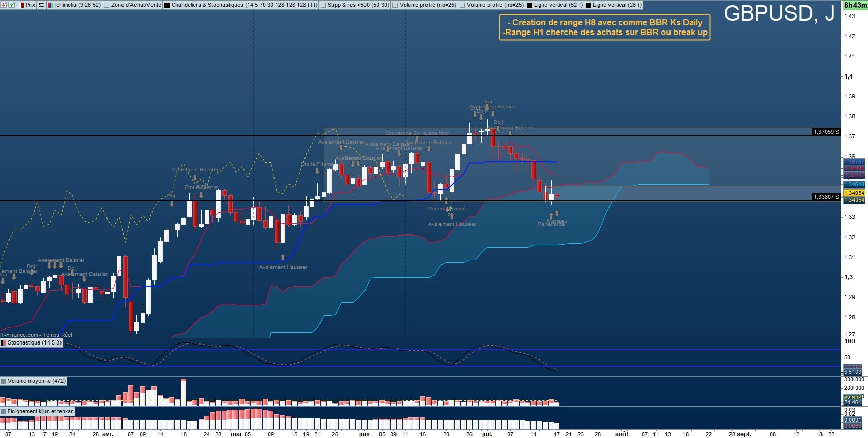Click the 'mai' month on the time axis
The height and width of the screenshot is (438, 868).
236,434
